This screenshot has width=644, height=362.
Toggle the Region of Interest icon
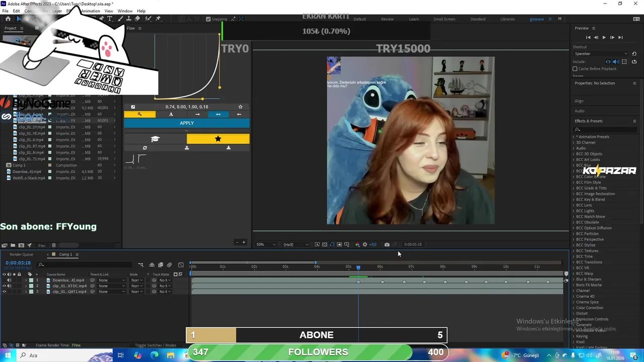[x=339, y=244]
